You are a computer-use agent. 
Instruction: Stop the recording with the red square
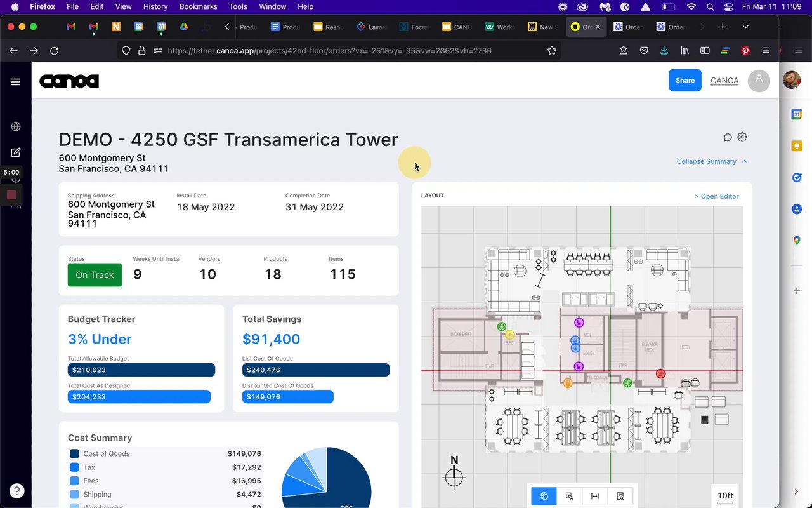(11, 195)
